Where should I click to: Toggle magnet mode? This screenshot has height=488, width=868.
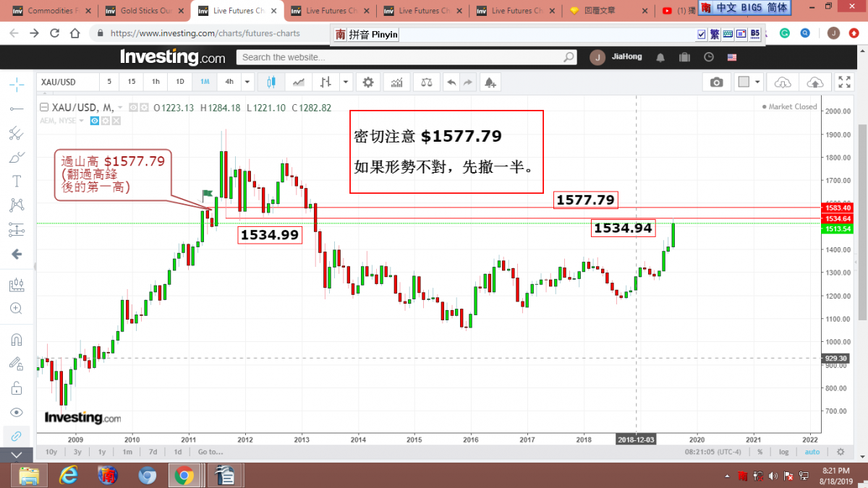click(x=16, y=339)
